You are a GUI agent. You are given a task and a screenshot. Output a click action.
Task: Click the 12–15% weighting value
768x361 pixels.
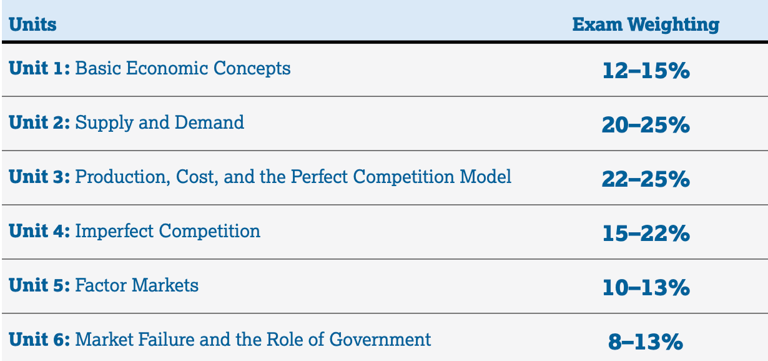point(646,72)
